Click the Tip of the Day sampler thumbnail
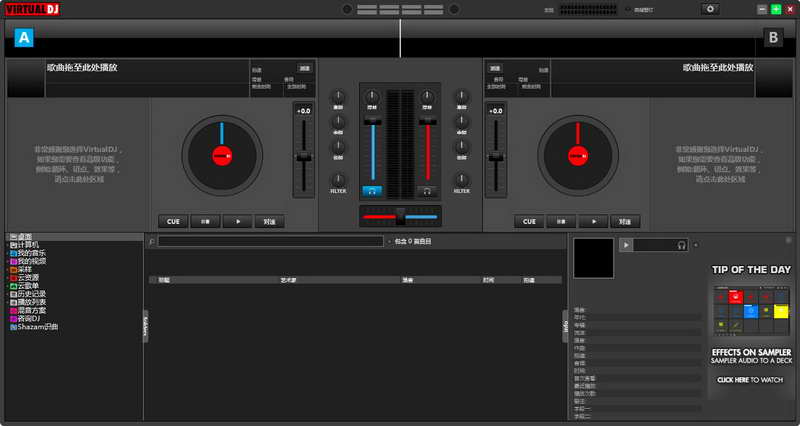 (751, 310)
